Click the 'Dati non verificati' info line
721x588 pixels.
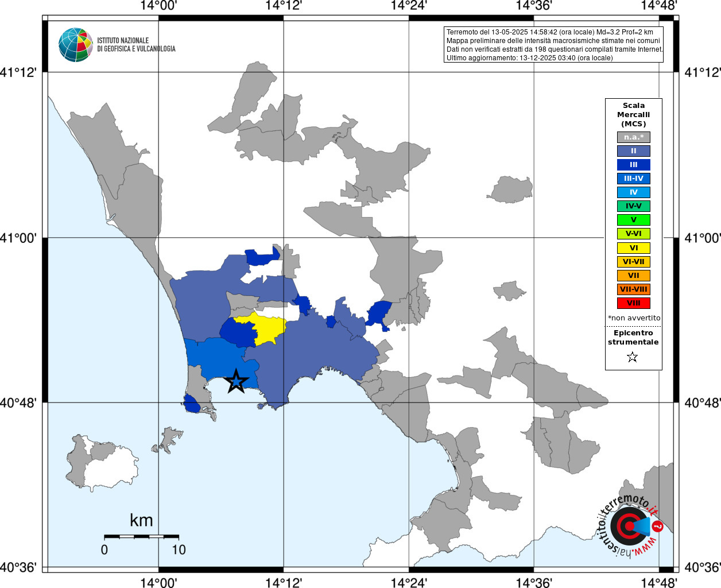[x=555, y=49]
